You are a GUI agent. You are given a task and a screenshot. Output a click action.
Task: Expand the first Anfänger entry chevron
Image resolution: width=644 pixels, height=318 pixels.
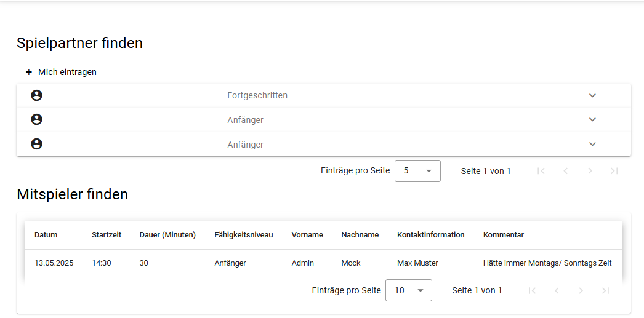click(592, 119)
